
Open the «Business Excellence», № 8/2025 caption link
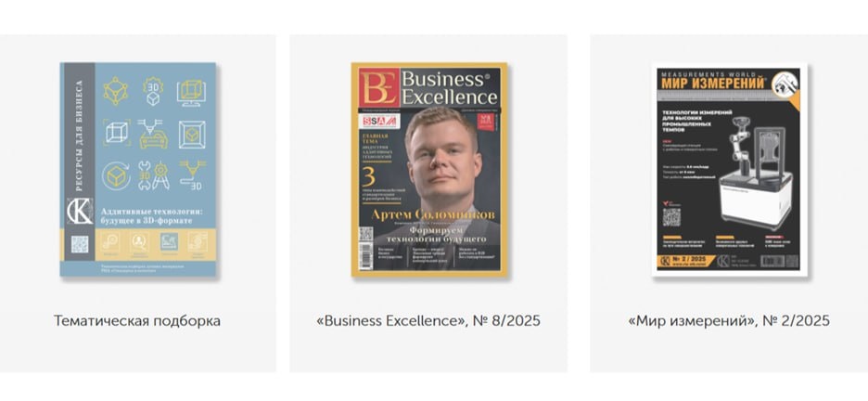coord(428,320)
